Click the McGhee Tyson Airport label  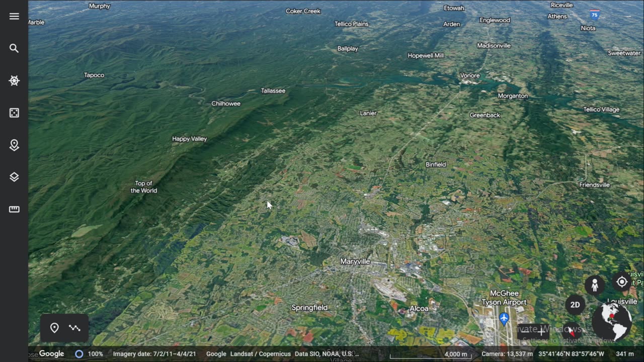(x=504, y=298)
